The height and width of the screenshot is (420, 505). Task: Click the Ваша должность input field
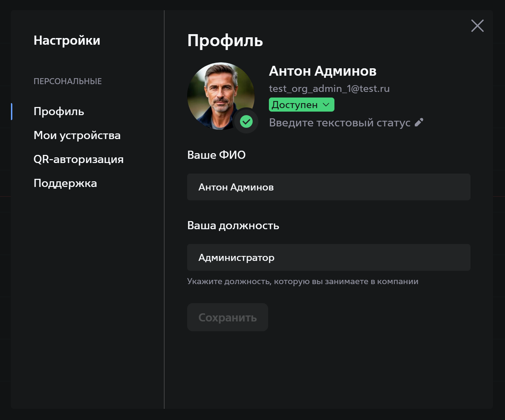(328, 257)
